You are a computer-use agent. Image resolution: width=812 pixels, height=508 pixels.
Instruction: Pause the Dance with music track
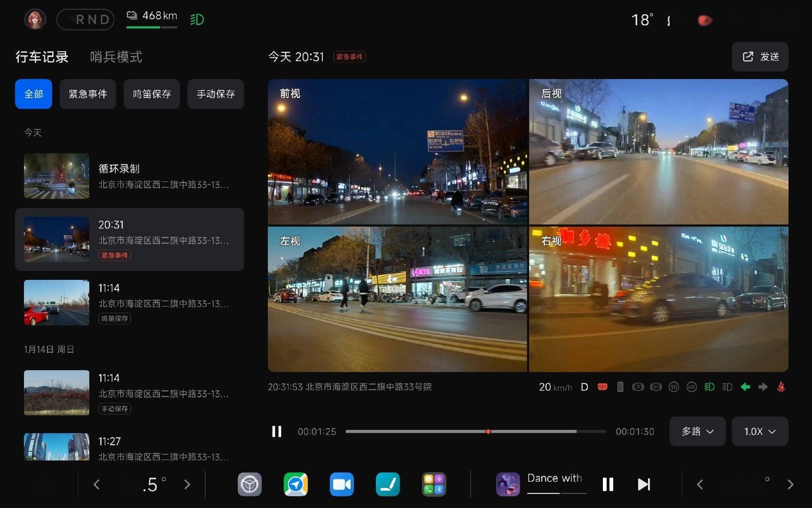[x=608, y=484]
